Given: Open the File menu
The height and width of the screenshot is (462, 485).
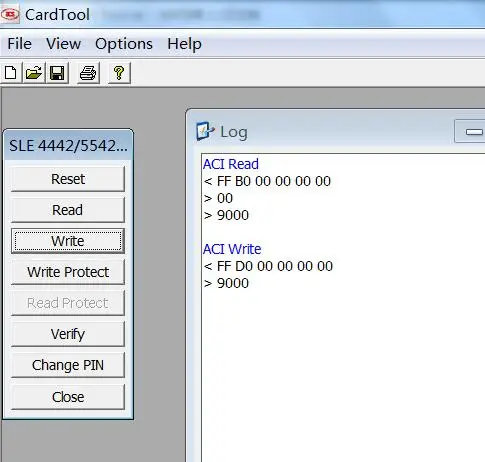Looking at the screenshot, I should point(20,44).
